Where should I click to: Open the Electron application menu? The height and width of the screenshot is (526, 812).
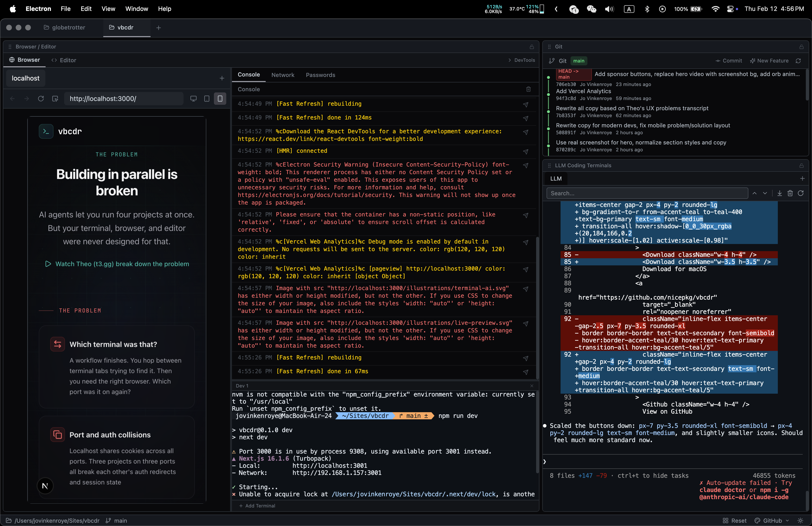click(38, 9)
